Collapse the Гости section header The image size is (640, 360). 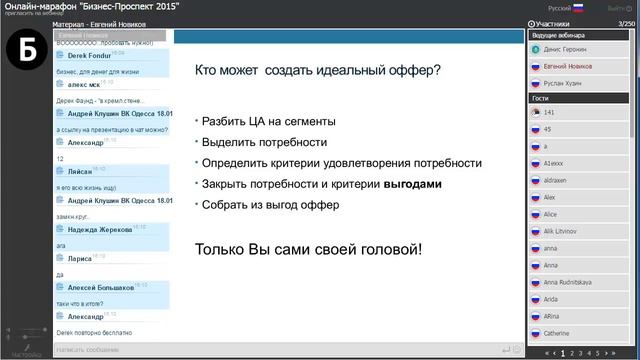tap(579, 98)
